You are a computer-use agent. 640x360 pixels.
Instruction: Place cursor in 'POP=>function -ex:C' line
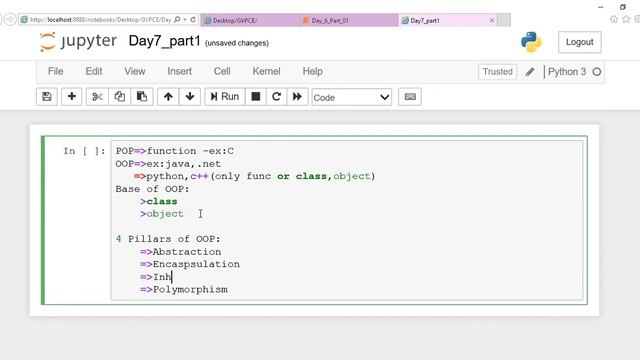coord(175,151)
